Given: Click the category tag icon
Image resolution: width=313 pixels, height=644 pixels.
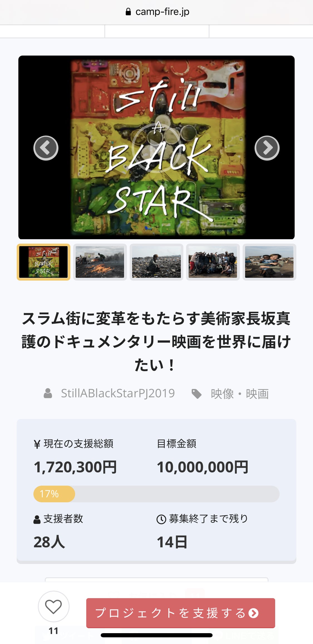Looking at the screenshot, I should pos(197,394).
